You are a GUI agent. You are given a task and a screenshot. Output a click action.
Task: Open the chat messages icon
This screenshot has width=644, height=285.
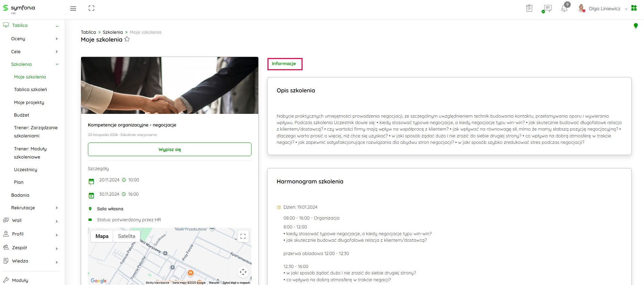tap(547, 9)
